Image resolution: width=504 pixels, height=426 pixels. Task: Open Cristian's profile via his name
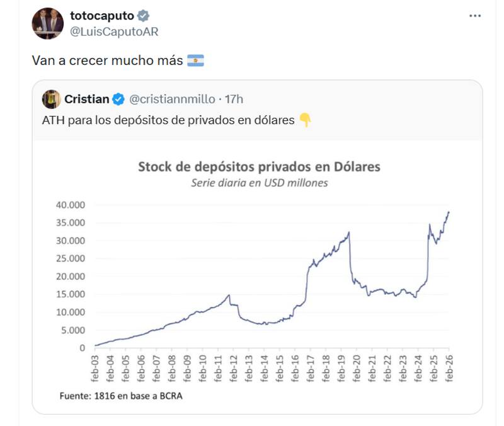tap(86, 99)
